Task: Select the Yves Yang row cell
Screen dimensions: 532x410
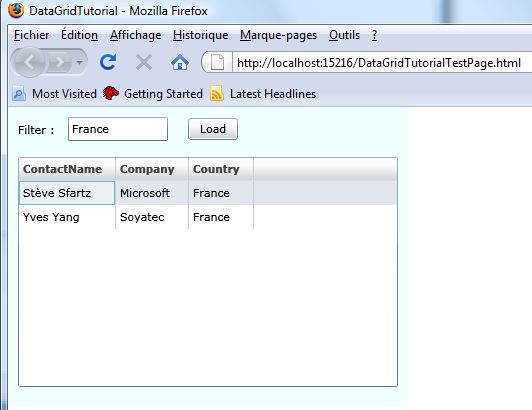Action: [x=67, y=217]
